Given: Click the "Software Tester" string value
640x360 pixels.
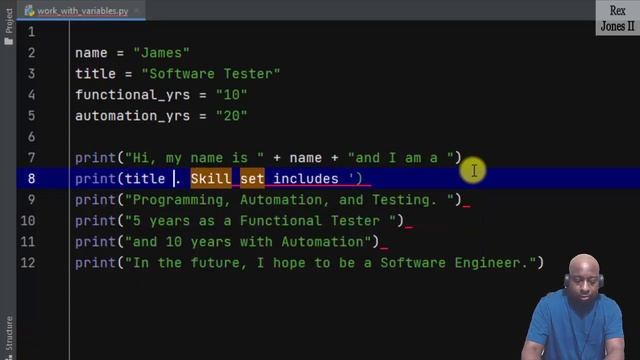Looking at the screenshot, I should point(211,74).
